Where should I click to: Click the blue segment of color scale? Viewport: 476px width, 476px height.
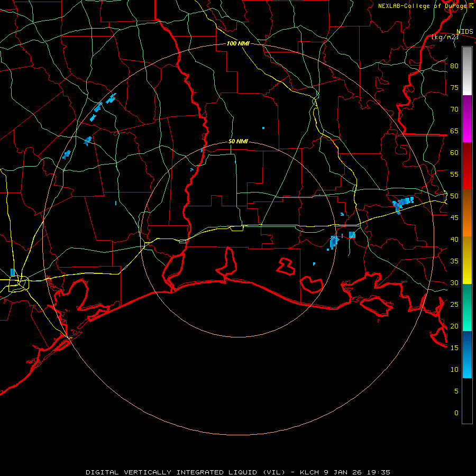click(467, 354)
